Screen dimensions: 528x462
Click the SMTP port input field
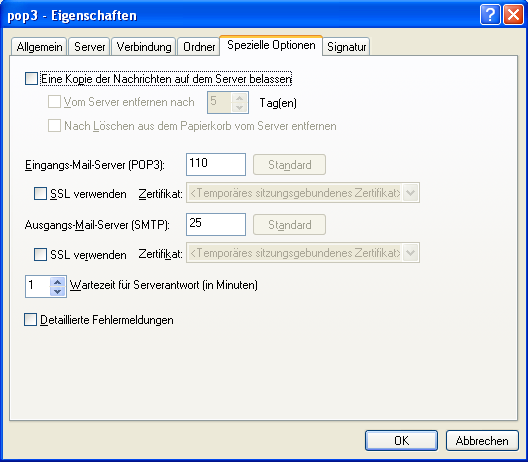coord(216,224)
